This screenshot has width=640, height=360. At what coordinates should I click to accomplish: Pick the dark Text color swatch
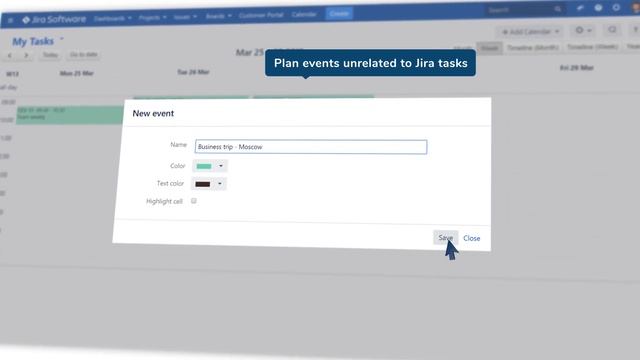(202, 184)
